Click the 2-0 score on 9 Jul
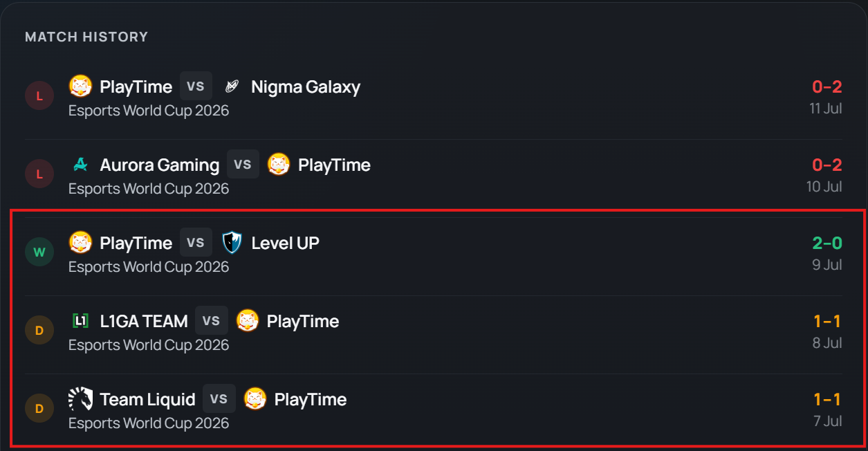868x451 pixels. point(827,243)
